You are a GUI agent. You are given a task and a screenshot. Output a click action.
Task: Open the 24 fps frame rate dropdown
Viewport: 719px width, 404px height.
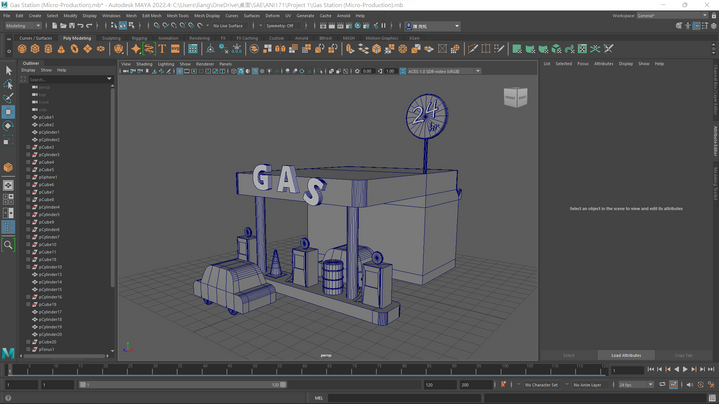[636, 385]
